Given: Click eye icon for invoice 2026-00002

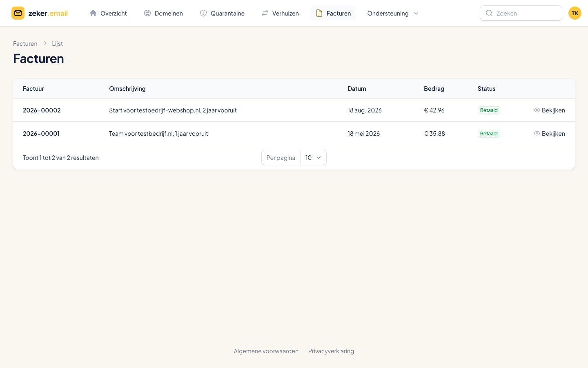Looking at the screenshot, I should 537,110.
